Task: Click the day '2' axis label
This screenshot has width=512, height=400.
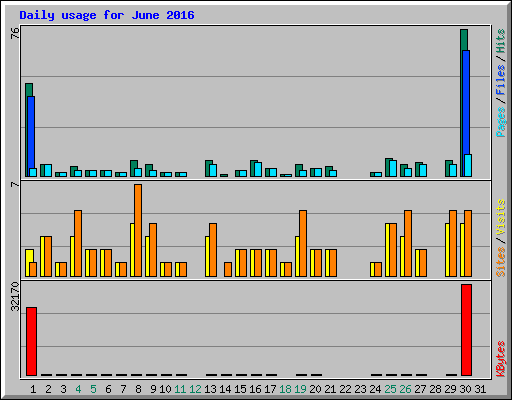Action: coord(48,389)
